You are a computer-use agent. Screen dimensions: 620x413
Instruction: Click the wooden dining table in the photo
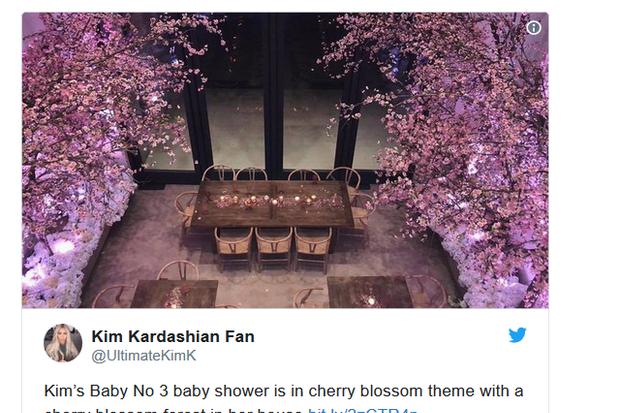point(272,203)
